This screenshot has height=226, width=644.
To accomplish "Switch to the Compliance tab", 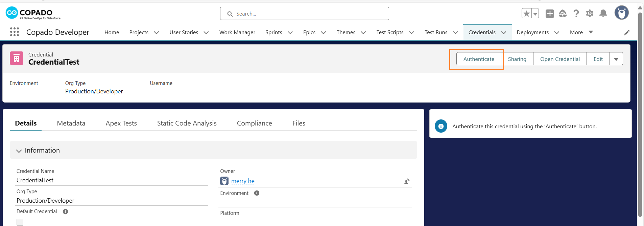I will point(255,123).
